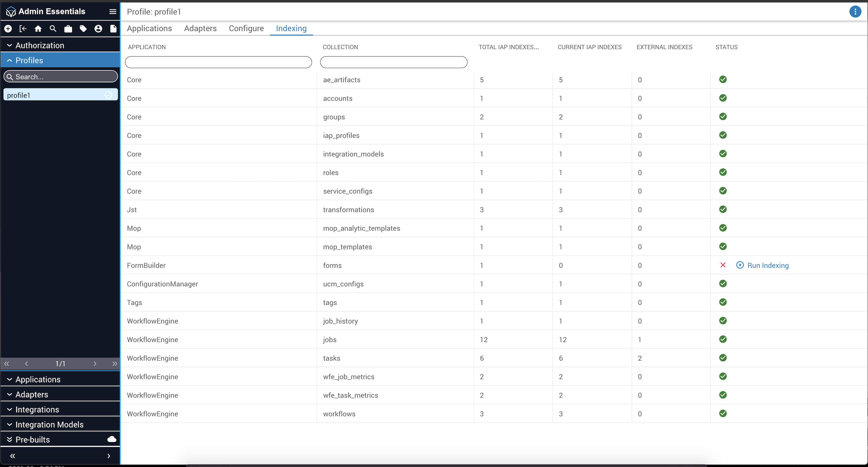Expand the Integration Models section
Viewport: 868px width, 467px height.
point(49,424)
